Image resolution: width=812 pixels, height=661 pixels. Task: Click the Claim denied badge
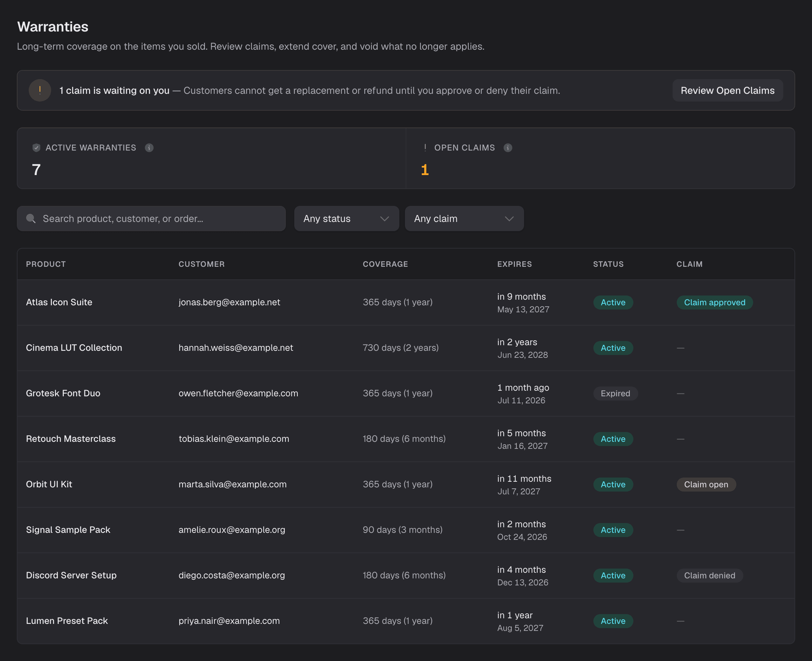click(x=709, y=575)
